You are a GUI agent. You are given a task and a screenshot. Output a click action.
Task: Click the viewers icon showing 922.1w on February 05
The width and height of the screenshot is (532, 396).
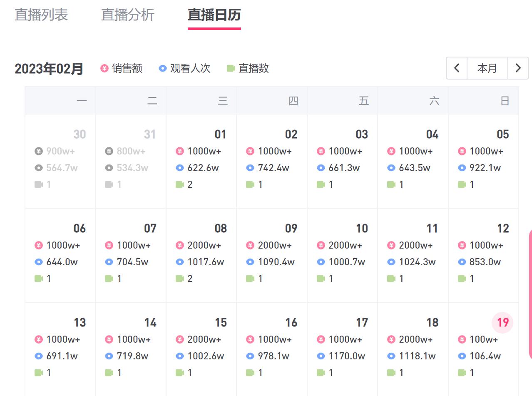click(x=462, y=168)
